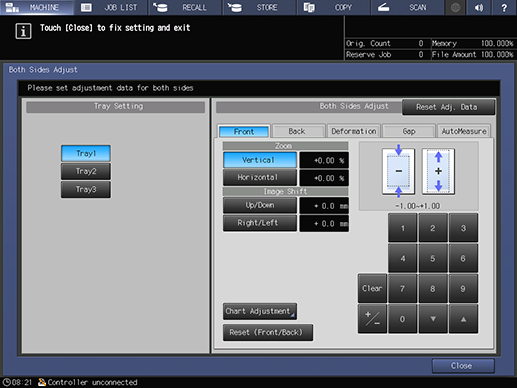Select Tray2

86,171
